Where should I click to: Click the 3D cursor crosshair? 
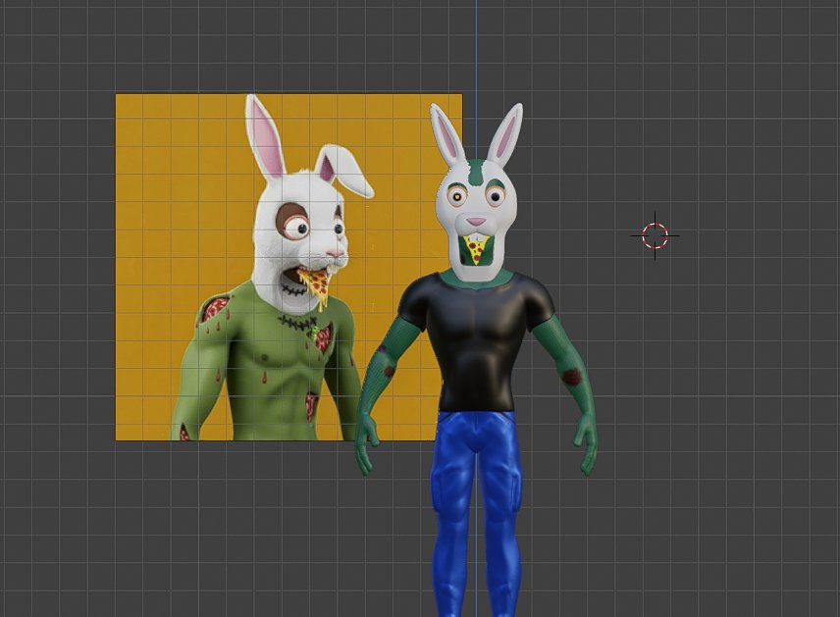tap(655, 235)
